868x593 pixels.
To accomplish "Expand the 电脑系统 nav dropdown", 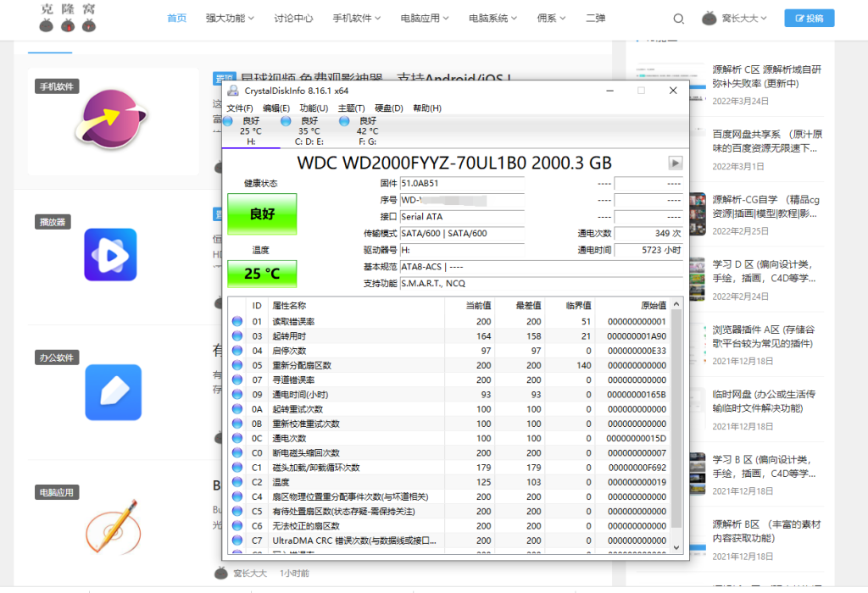I will 492,19.
